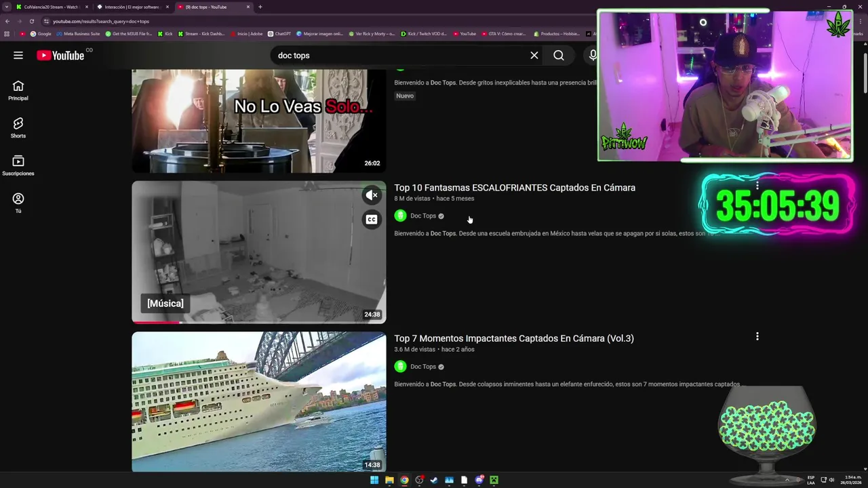This screenshot has height=488, width=868.
Task: Open Top 7 Momentos Impactantes video title
Action: (x=514, y=338)
